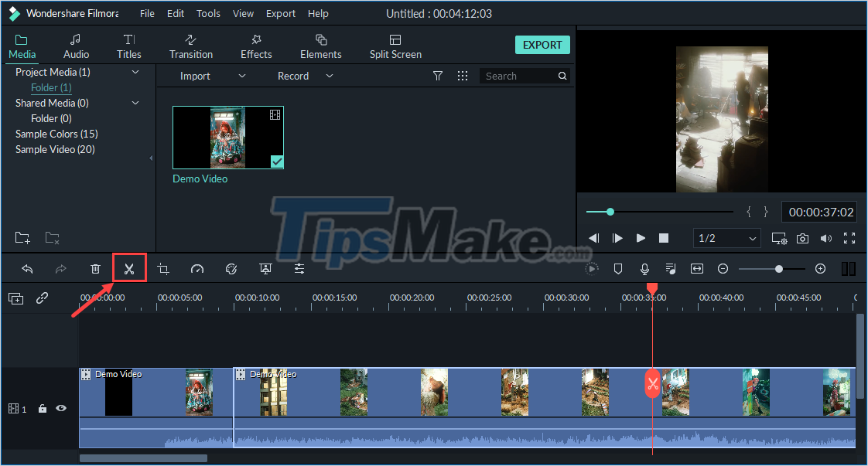Lock track 1 using the padlock icon
The height and width of the screenshot is (466, 868).
click(42, 408)
